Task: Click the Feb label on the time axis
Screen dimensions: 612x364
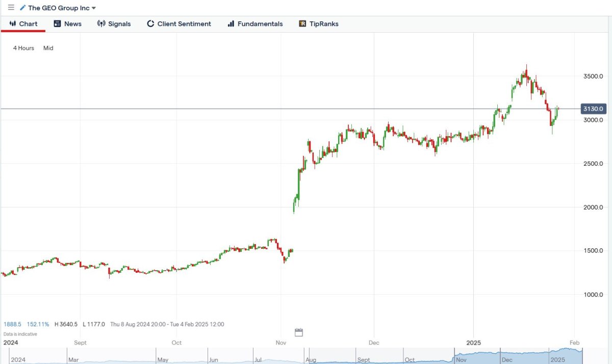Action: (575, 343)
